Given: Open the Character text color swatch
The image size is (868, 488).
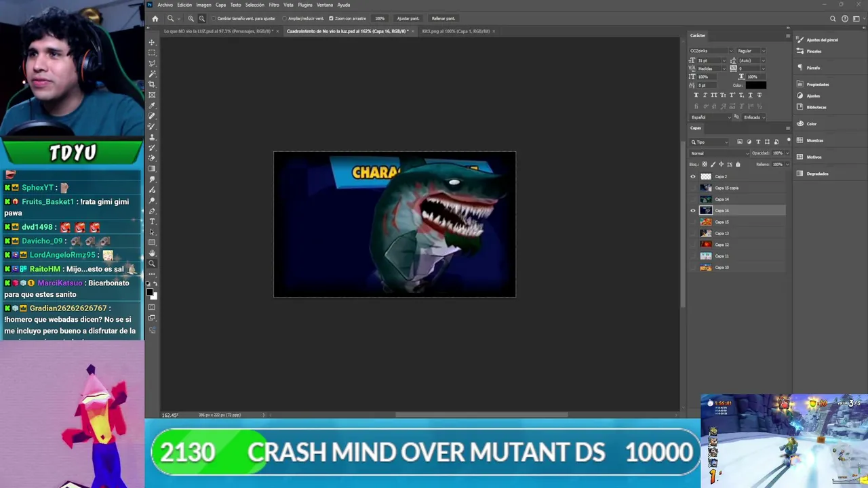Looking at the screenshot, I should click(x=755, y=85).
